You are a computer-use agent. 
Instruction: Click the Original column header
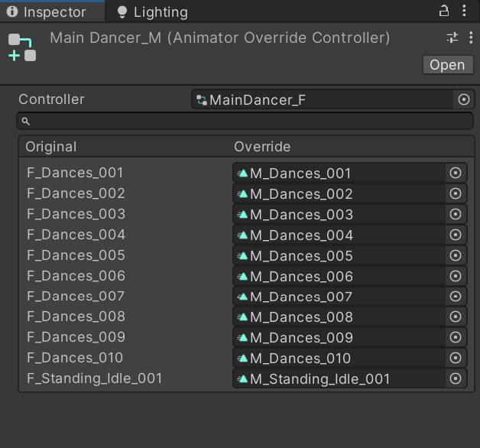(x=51, y=147)
